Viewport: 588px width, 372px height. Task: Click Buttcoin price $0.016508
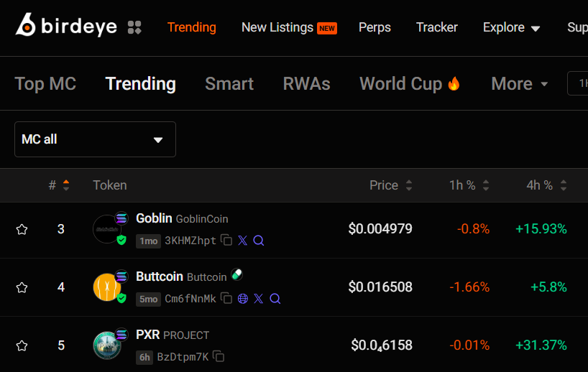[380, 287]
